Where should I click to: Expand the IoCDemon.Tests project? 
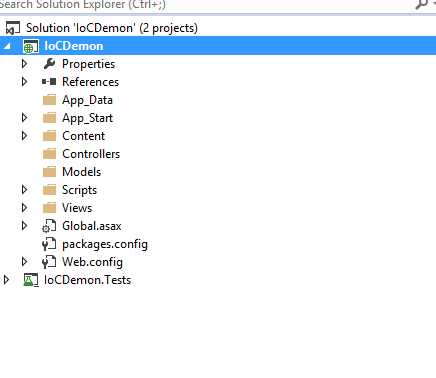[x=6, y=280]
